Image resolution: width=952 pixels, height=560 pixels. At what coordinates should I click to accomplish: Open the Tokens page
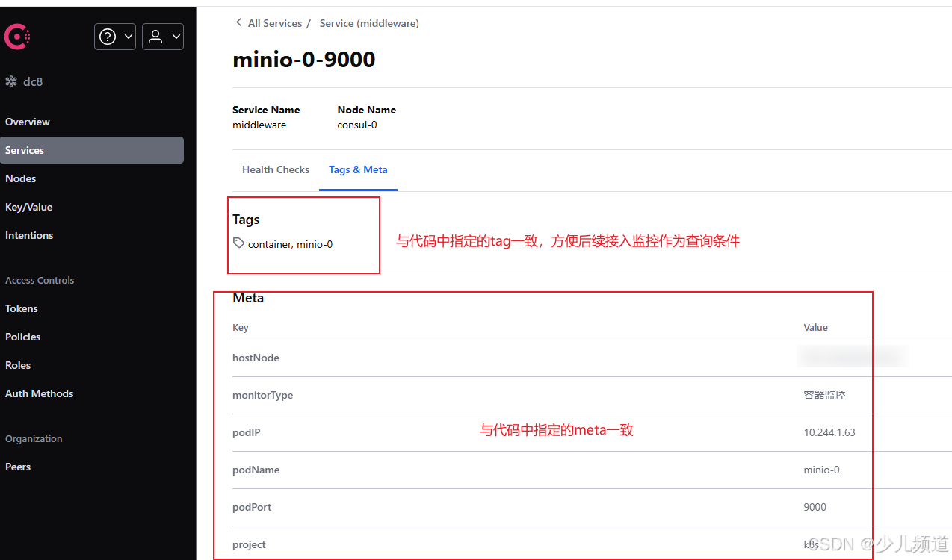(x=22, y=308)
